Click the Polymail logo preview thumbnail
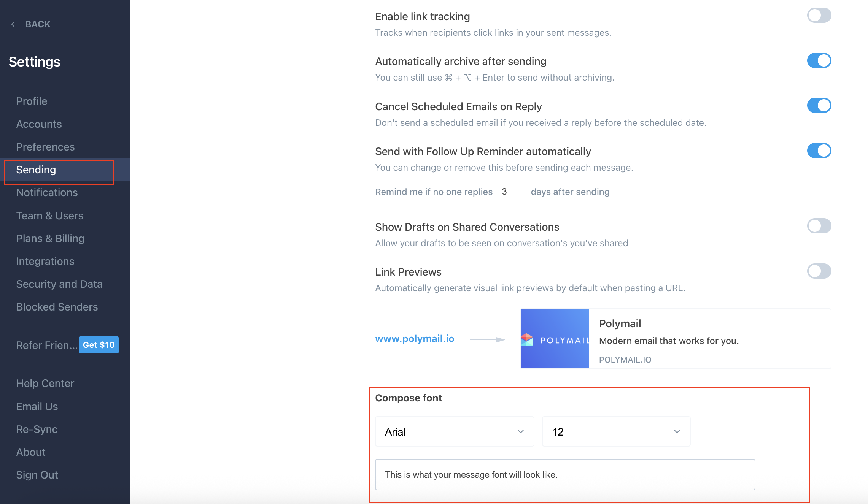 555,338
